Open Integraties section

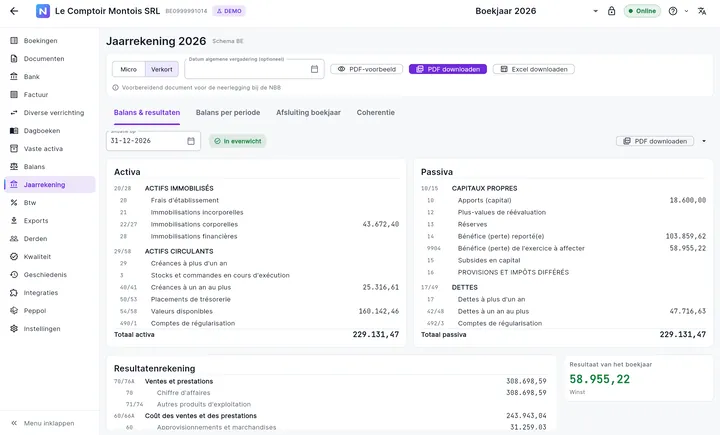[x=50, y=293]
